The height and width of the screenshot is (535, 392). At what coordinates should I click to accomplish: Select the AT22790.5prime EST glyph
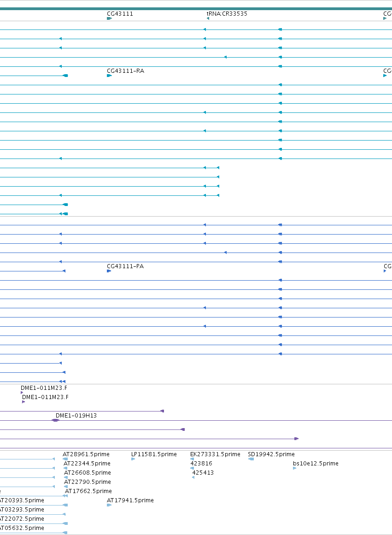66,487
